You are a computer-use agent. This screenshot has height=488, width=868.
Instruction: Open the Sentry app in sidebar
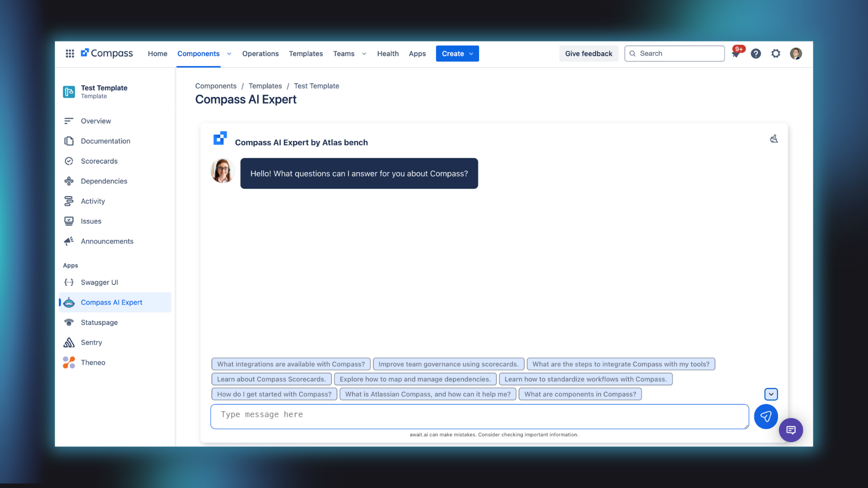pyautogui.click(x=91, y=343)
